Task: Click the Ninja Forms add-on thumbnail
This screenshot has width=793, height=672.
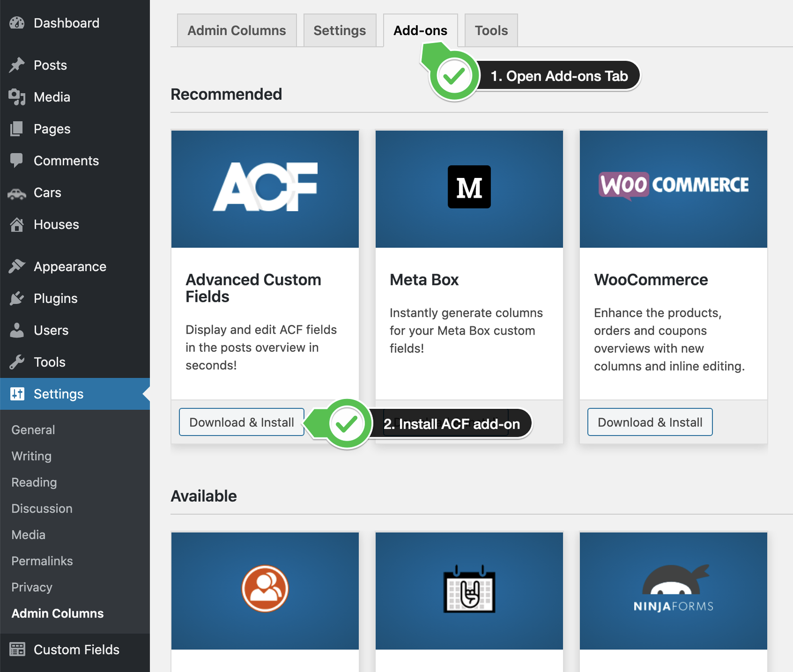Action: [x=673, y=590]
